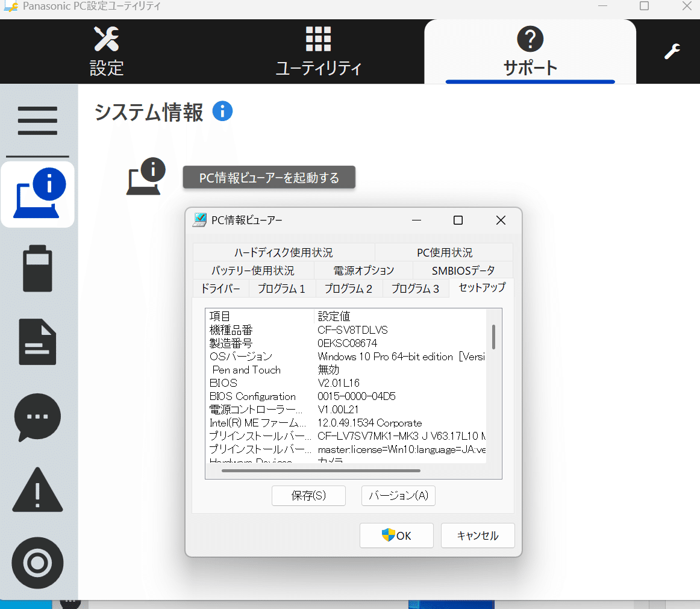Switch to the プログラム 3 tab
Image resolution: width=700 pixels, height=609 pixels.
click(x=416, y=289)
